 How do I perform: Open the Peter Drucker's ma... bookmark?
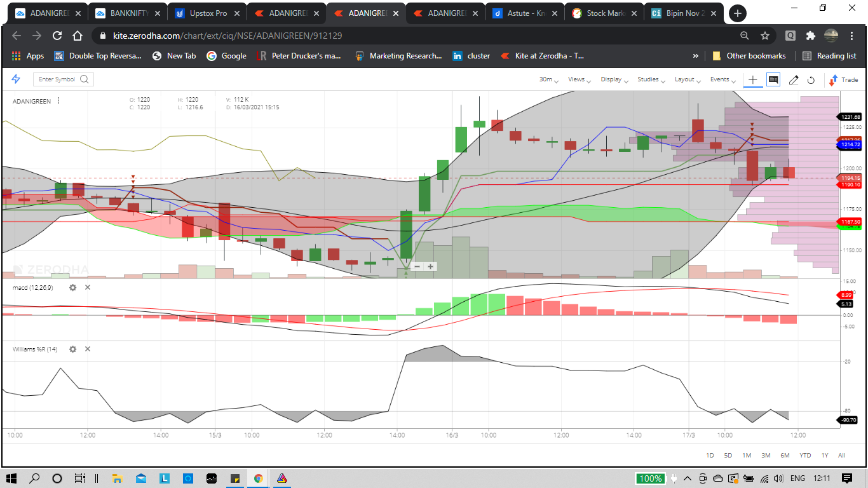coord(299,56)
